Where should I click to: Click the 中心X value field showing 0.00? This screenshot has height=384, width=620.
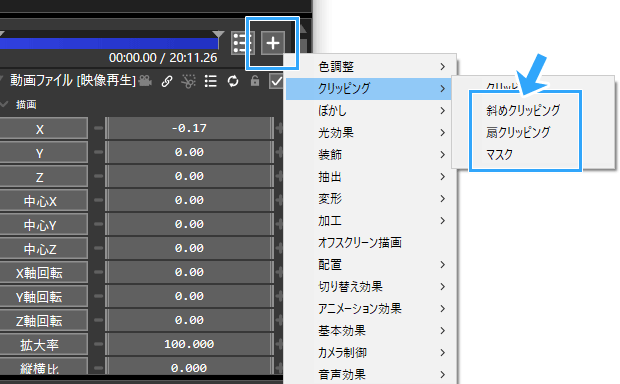coord(189,200)
